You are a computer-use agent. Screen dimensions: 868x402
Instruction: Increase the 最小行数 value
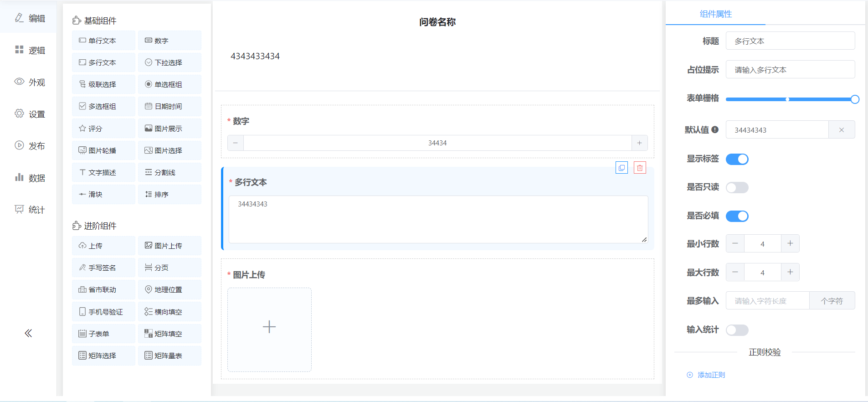click(x=790, y=243)
